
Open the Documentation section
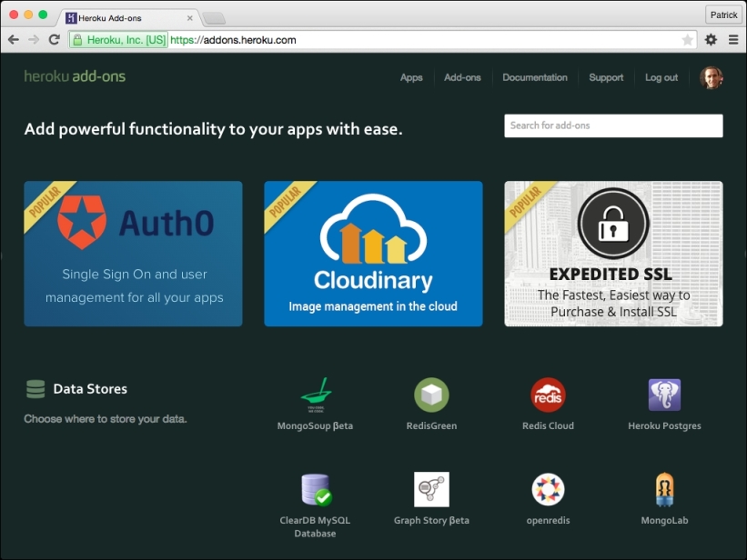[534, 78]
